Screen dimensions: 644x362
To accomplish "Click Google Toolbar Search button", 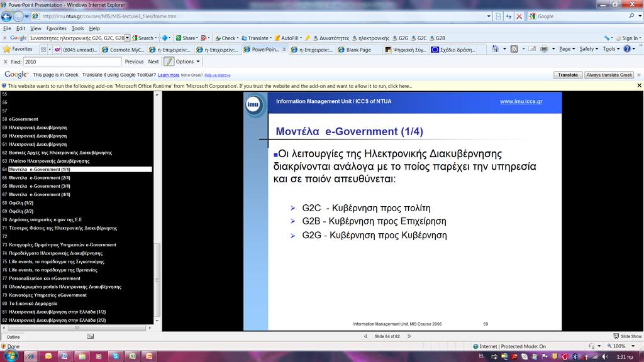I will [x=143, y=38].
